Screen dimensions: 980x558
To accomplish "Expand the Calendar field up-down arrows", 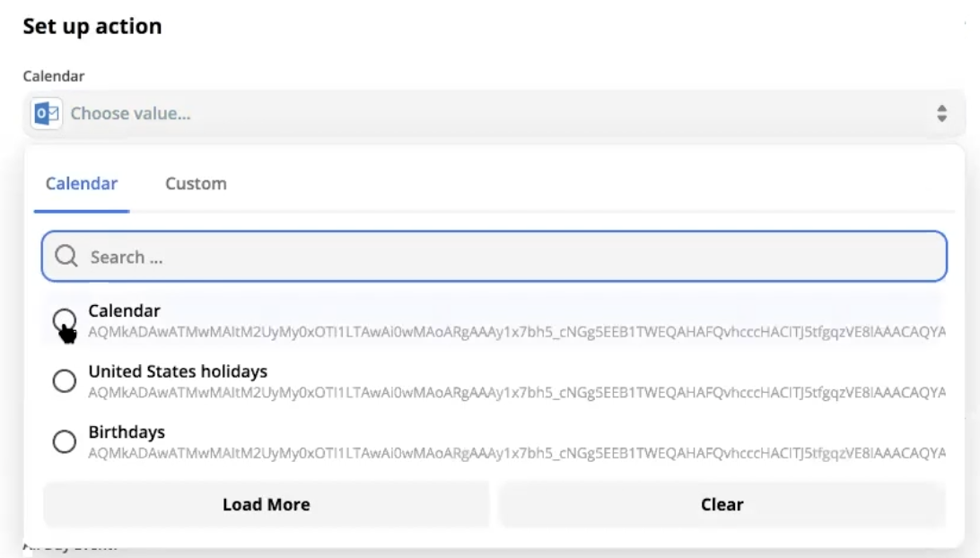I will 941,114.
